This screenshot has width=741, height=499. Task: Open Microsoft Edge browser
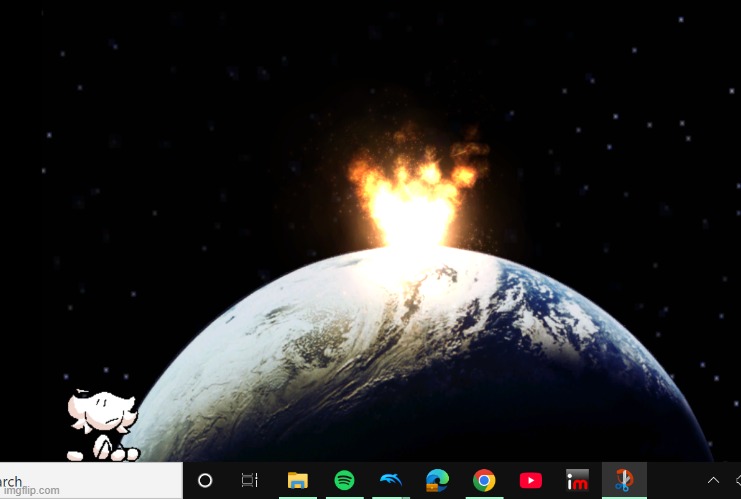tap(437, 481)
